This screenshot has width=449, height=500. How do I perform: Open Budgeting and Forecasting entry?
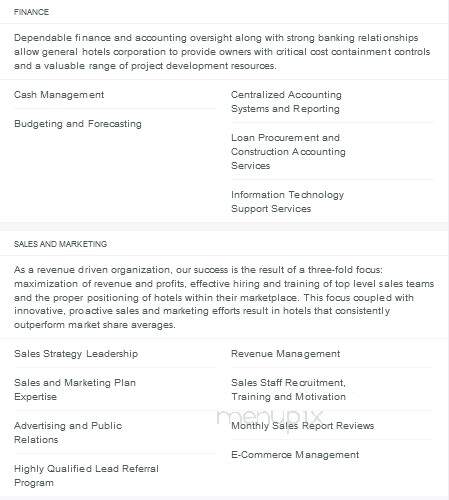click(78, 124)
